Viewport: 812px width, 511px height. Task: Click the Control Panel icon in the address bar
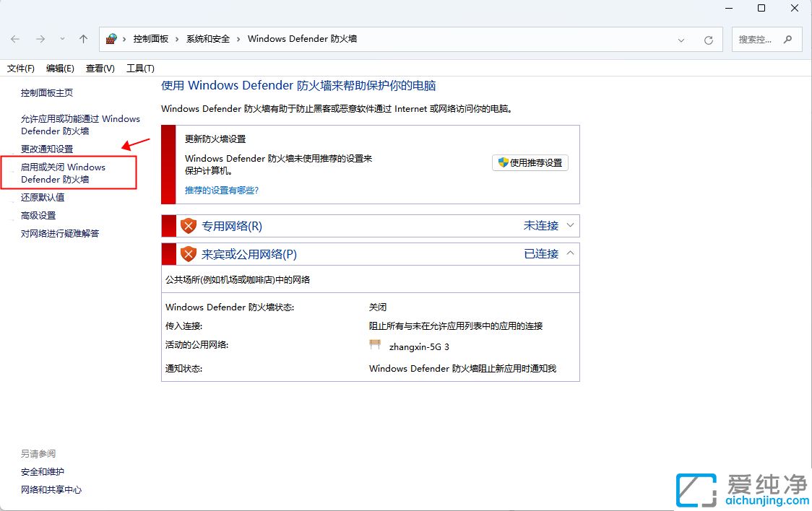click(111, 39)
